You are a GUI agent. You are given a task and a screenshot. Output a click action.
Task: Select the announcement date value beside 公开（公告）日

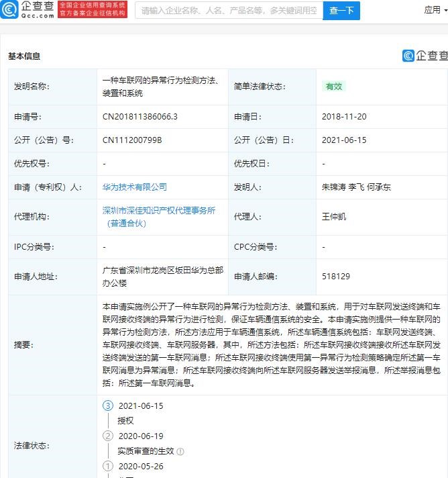(344, 140)
